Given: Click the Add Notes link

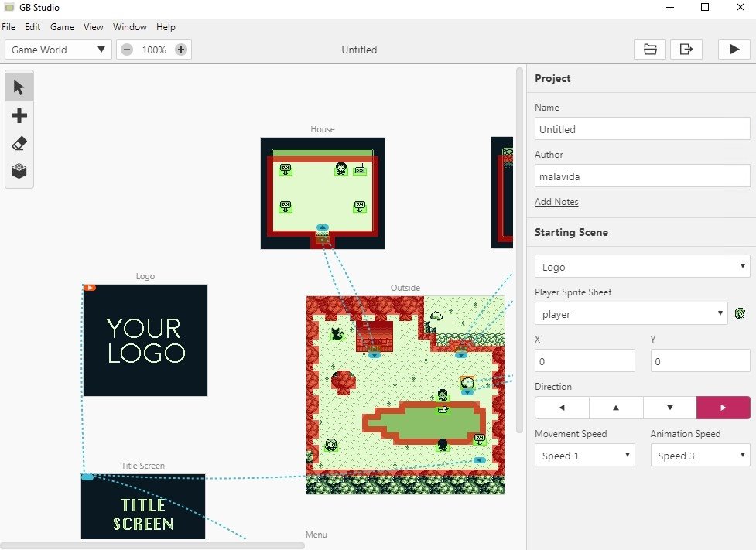Looking at the screenshot, I should click(556, 202).
